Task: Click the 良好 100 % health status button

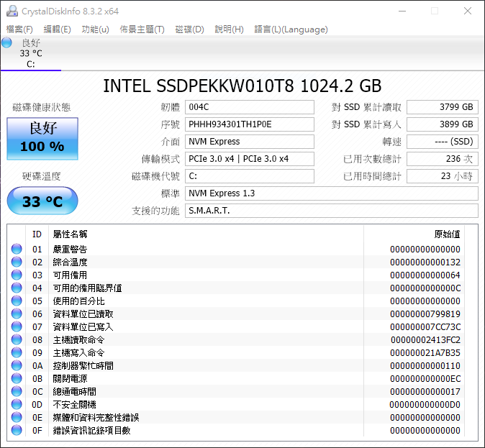Action: 42,139
